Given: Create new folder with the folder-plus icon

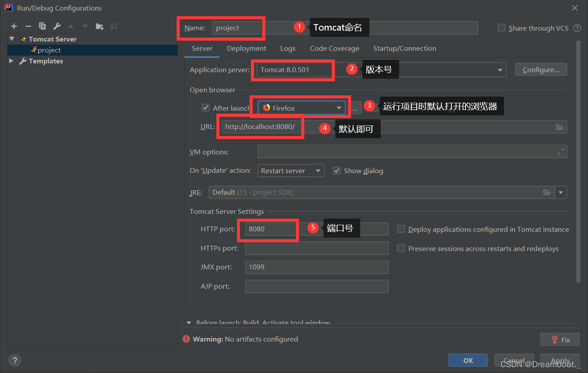Looking at the screenshot, I should pyautogui.click(x=100, y=26).
